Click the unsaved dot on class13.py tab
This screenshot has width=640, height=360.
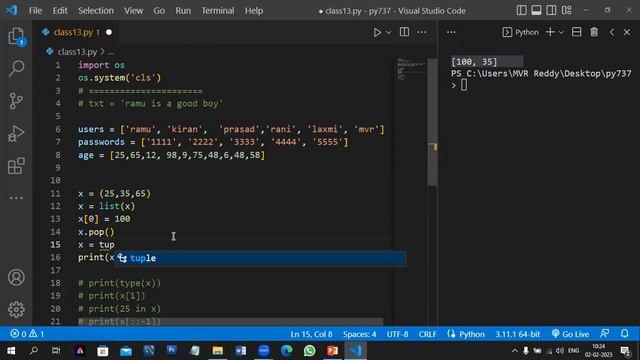[109, 32]
